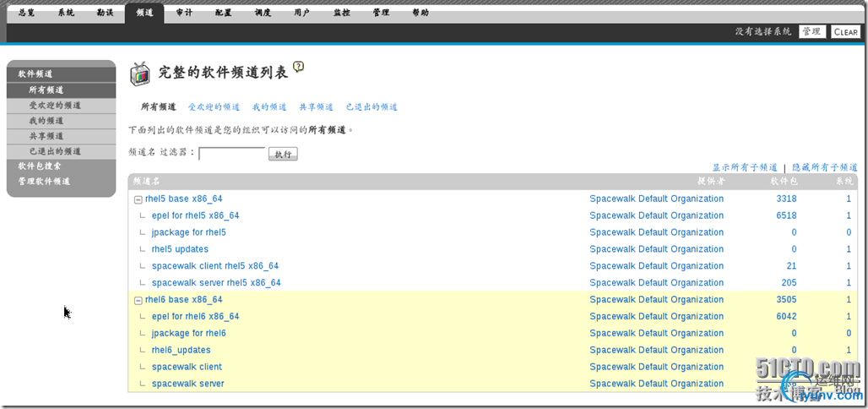Click package count 6042 for epel rhel6
Image resolution: width=868 pixels, height=409 pixels.
[787, 316]
